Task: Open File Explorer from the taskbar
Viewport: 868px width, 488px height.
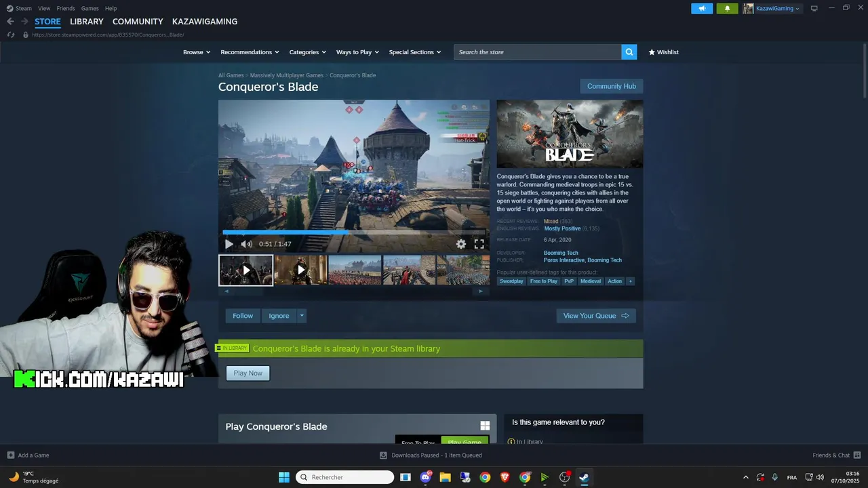Action: [x=445, y=477]
